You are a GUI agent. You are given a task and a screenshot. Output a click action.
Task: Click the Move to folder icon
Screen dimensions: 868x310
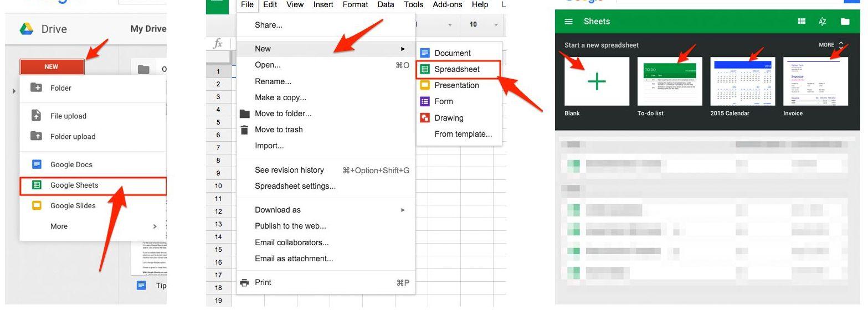click(244, 113)
